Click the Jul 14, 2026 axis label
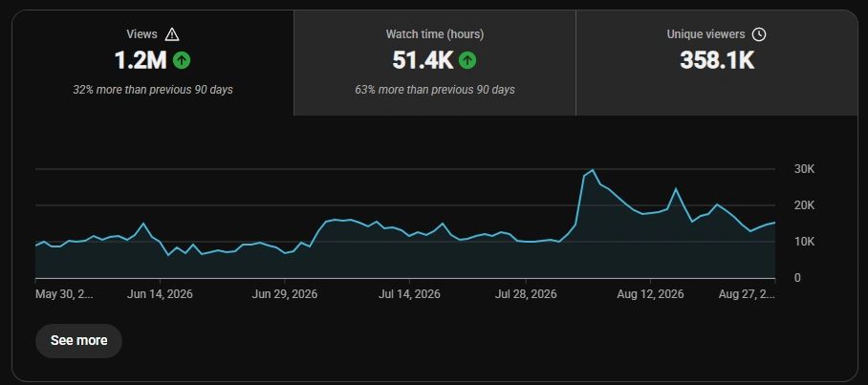This screenshot has width=868, height=385. click(x=410, y=294)
